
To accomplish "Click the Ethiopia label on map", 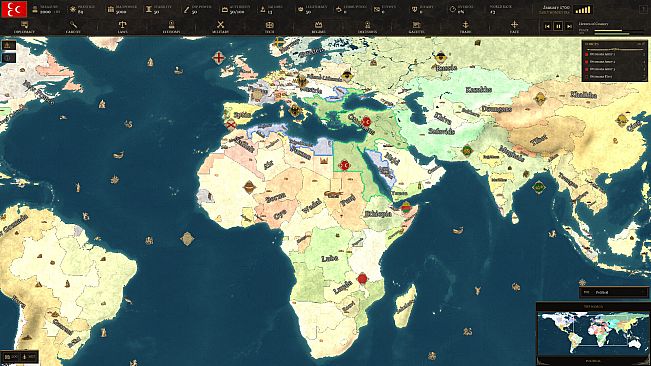I will click(378, 214).
